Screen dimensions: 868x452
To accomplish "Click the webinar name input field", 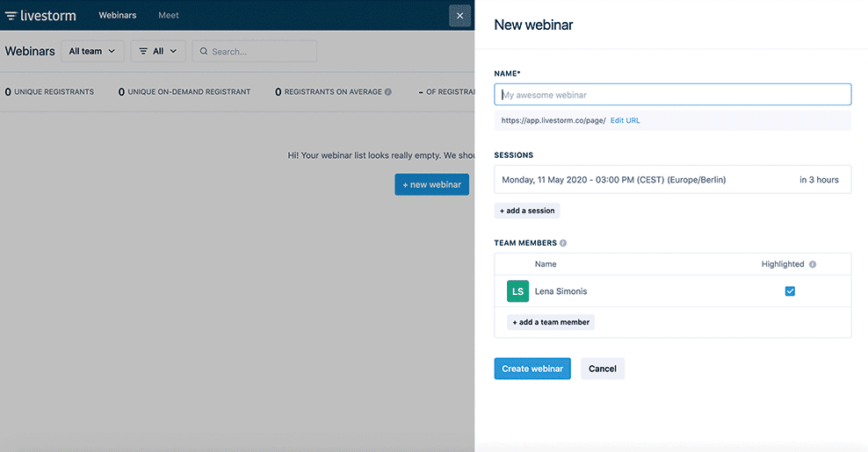I will tap(672, 95).
